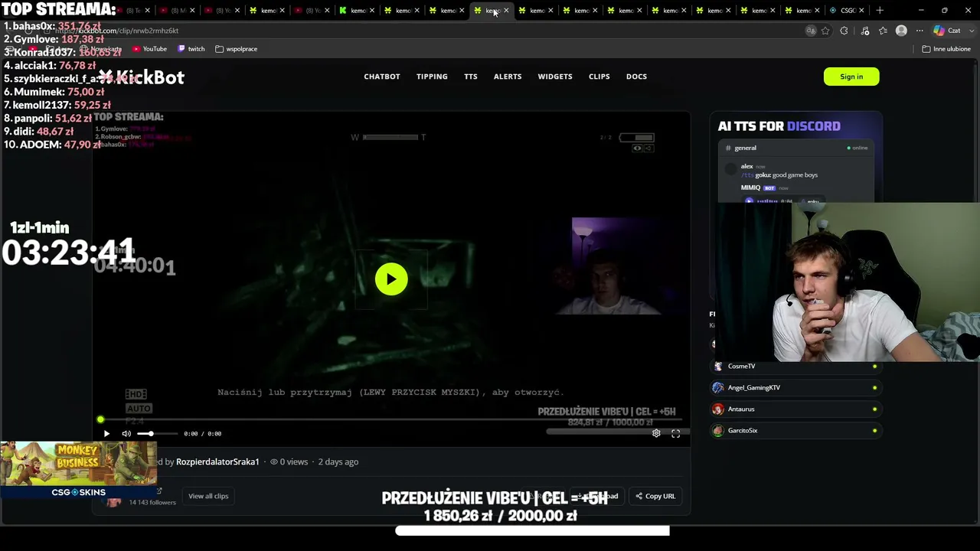Open the browser profile avatar
Image resolution: width=980 pixels, height=551 pixels.
[x=901, y=31]
